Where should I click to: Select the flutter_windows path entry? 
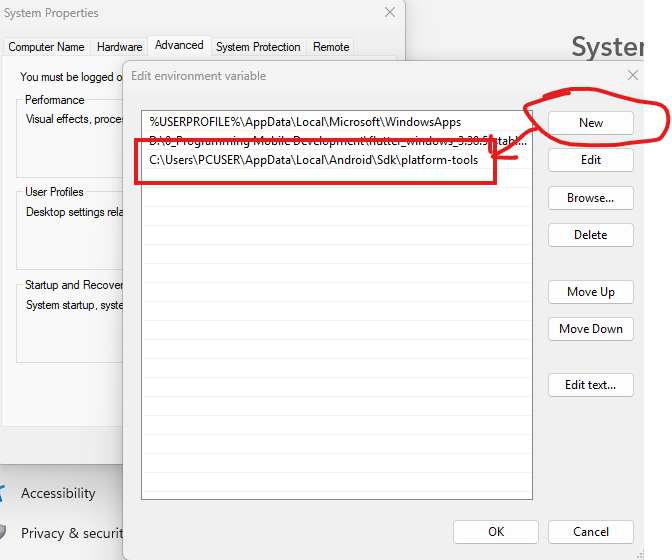(x=335, y=141)
